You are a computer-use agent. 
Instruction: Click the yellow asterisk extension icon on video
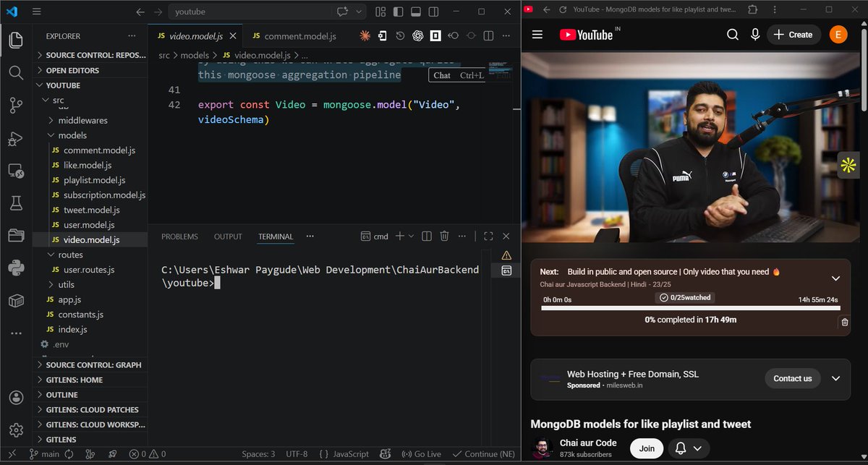coord(848,165)
